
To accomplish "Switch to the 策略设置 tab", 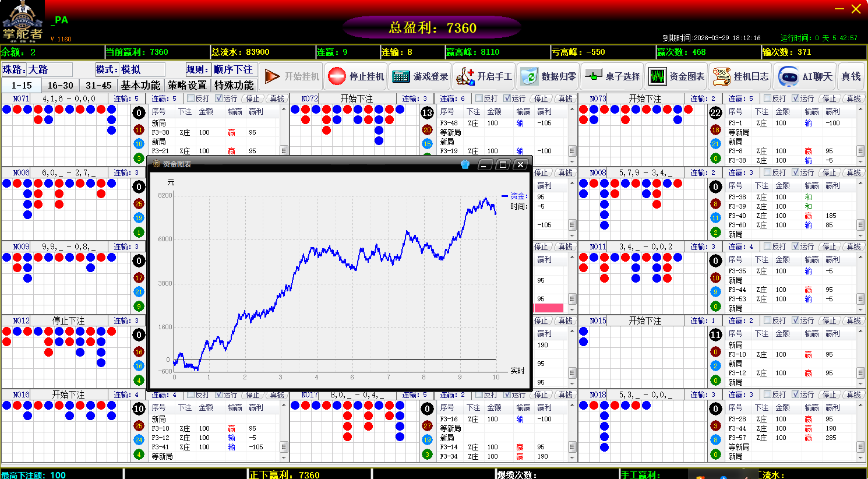I will tap(188, 85).
